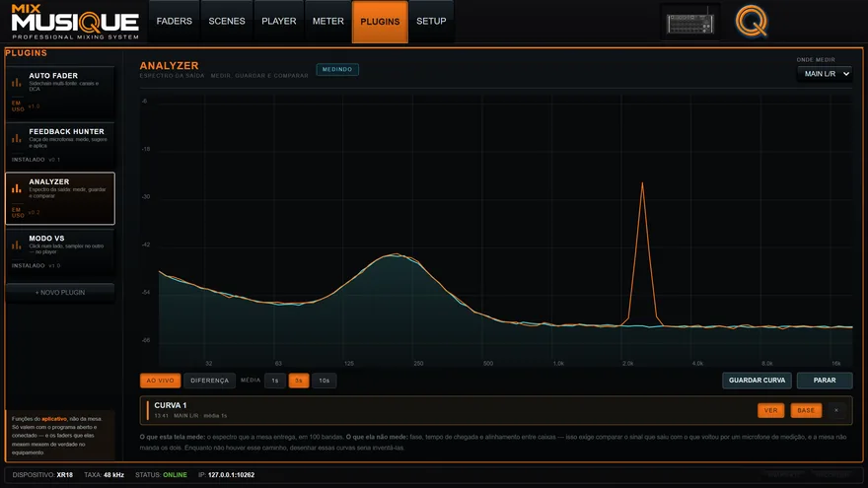
Task: Click the 'DISPOSITIVO: XR18' status entry
Action: 42,475
